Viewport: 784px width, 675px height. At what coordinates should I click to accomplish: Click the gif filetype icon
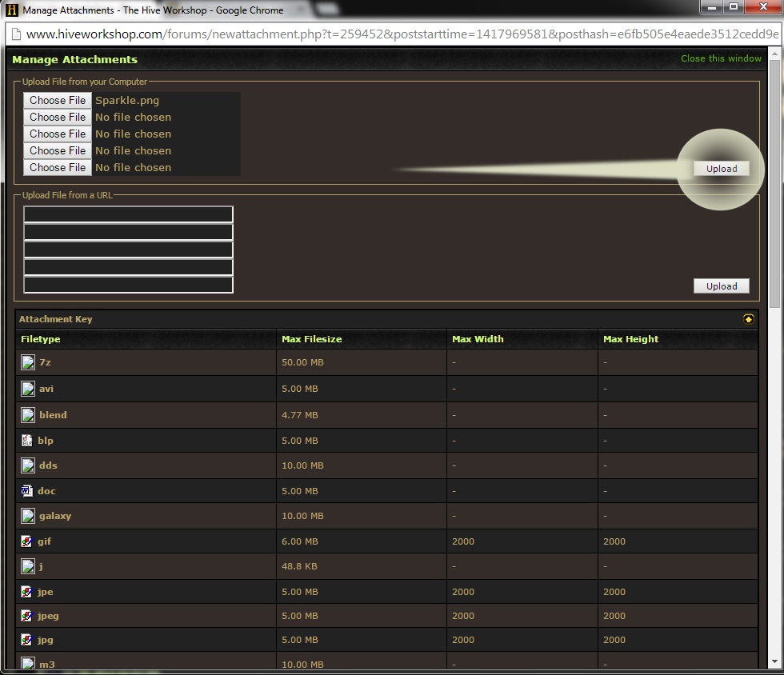[27, 541]
